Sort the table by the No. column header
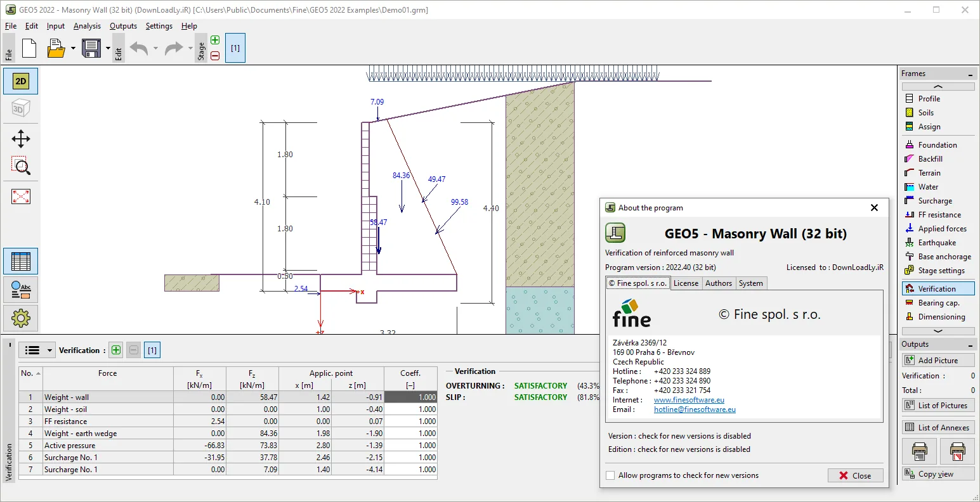The height and width of the screenshot is (502, 980). coord(30,373)
